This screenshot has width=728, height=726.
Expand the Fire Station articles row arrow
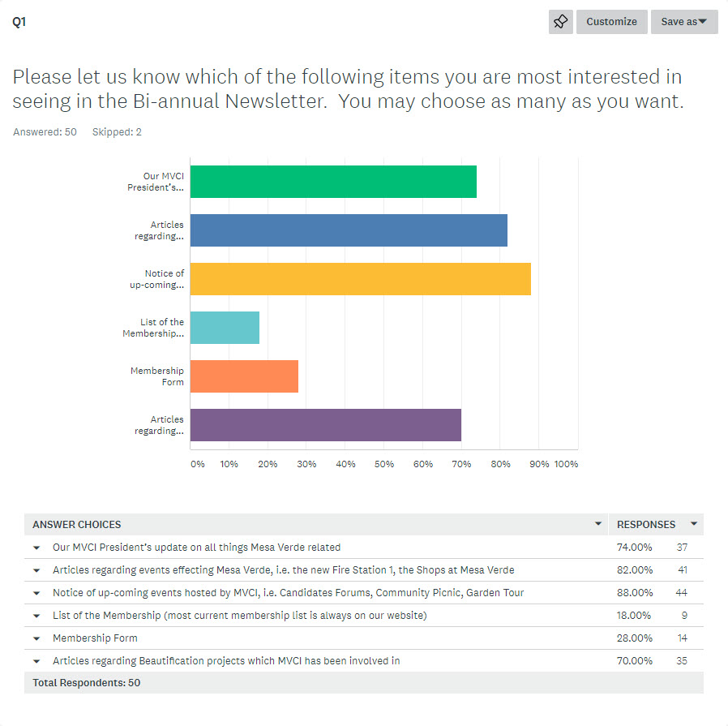coord(36,570)
